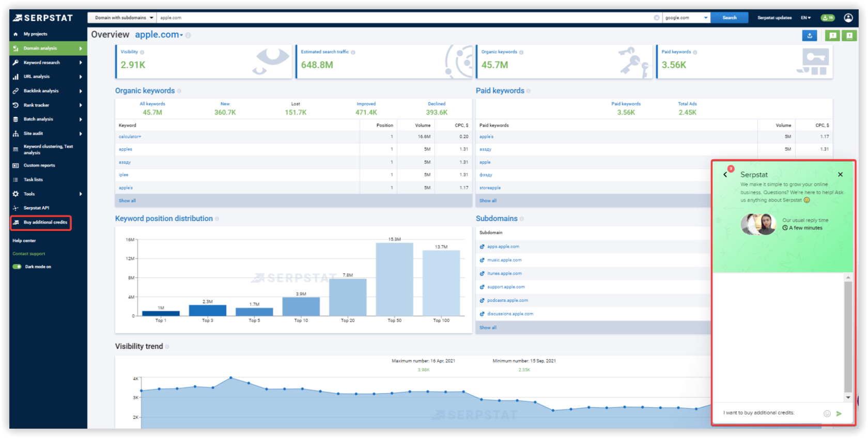Select Custom reports from the sidebar
The width and height of the screenshot is (868, 438).
coord(39,166)
